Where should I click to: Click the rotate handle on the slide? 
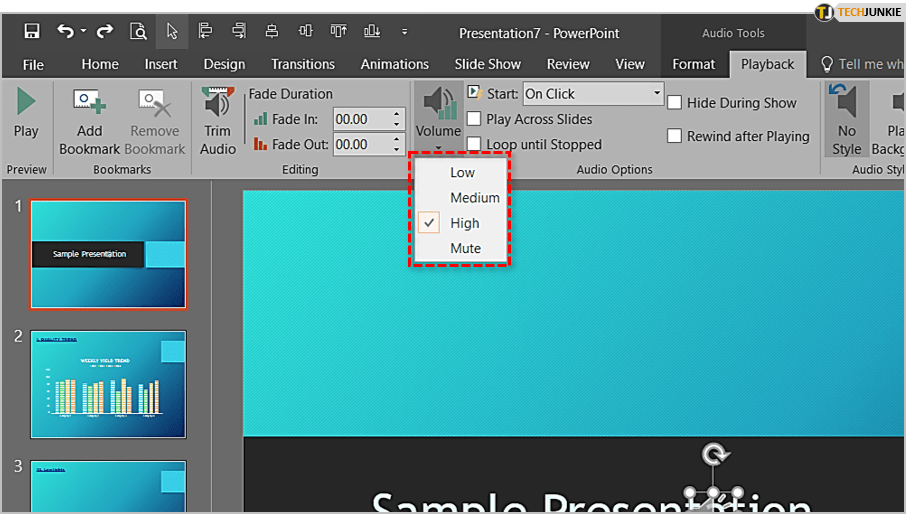[714, 455]
